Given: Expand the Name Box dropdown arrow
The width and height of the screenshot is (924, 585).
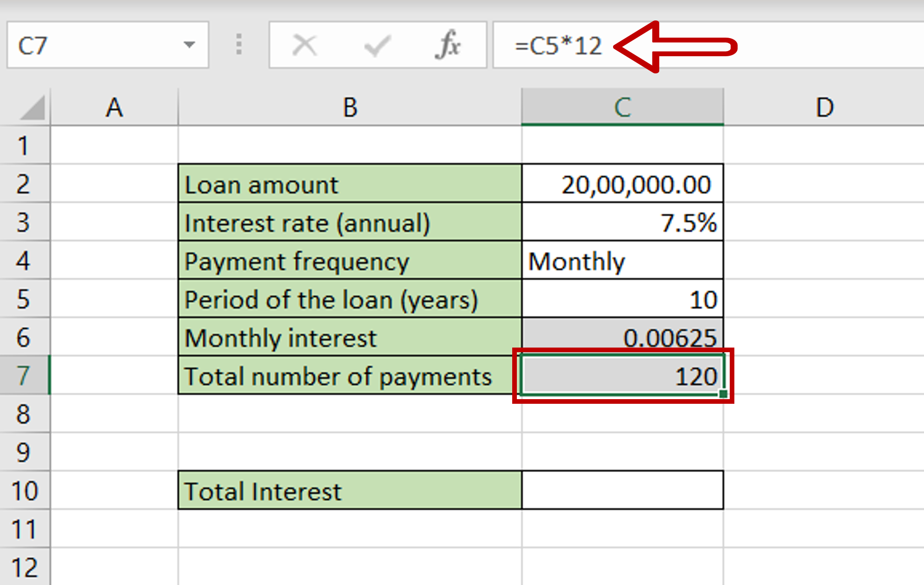Looking at the screenshot, I should click(189, 45).
